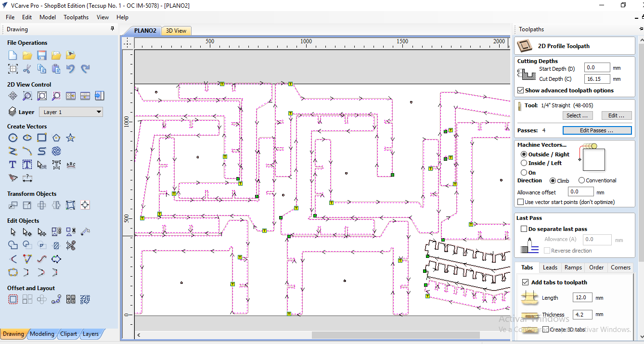Activate the Node editing cursor tool
644x344 pixels.
point(27,232)
